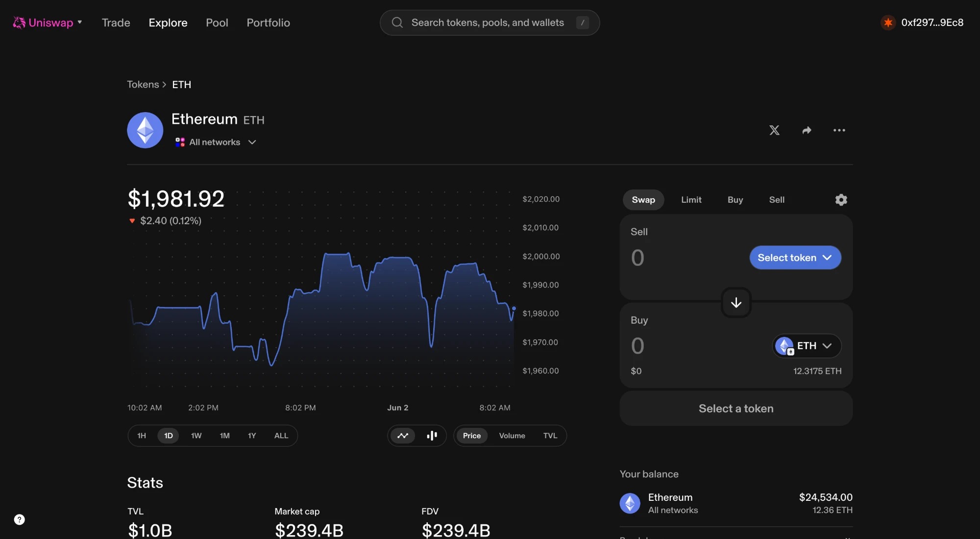Click the current price dot on chart
This screenshot has height=539, width=980.
(x=514, y=308)
